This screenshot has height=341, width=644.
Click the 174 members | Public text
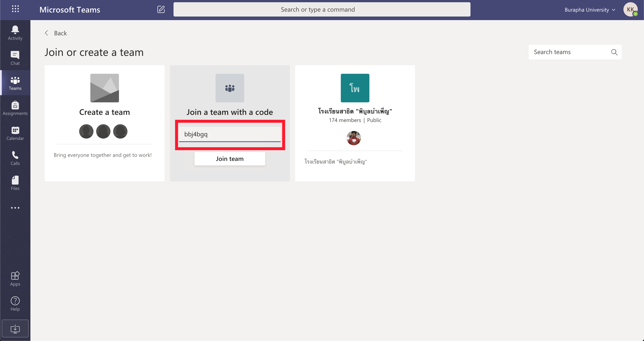(x=355, y=120)
